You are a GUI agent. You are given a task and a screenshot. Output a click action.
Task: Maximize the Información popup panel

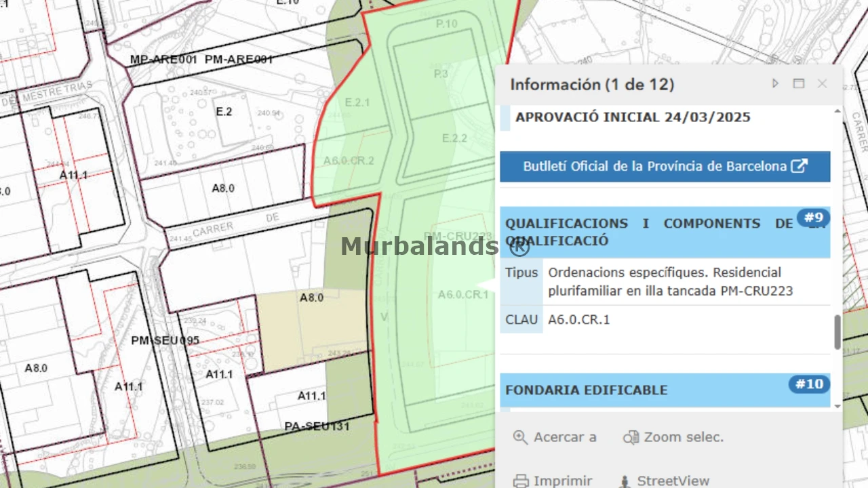[799, 83]
